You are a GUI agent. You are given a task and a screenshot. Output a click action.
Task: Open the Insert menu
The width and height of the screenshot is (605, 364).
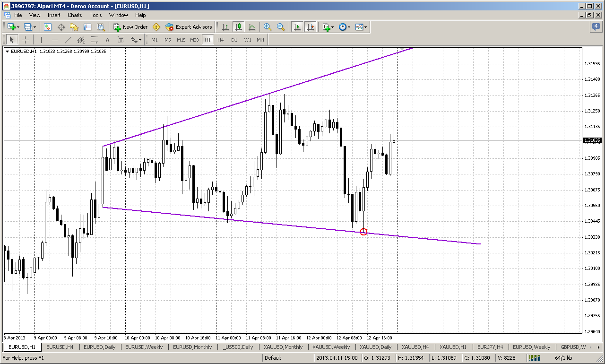coord(54,15)
